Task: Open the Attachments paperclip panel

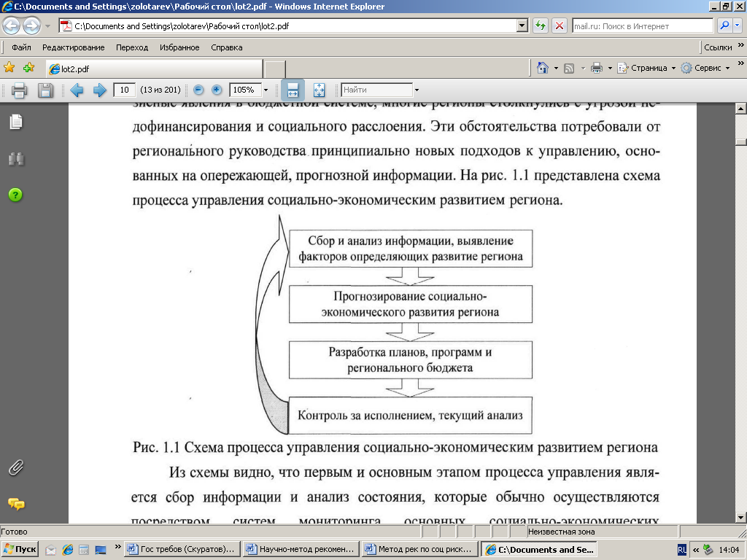Action: (x=16, y=467)
